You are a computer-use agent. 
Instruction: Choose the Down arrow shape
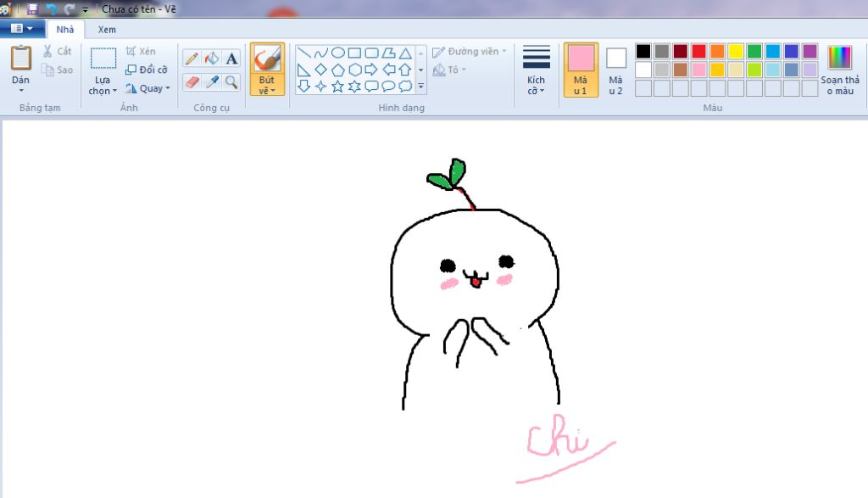point(304,87)
